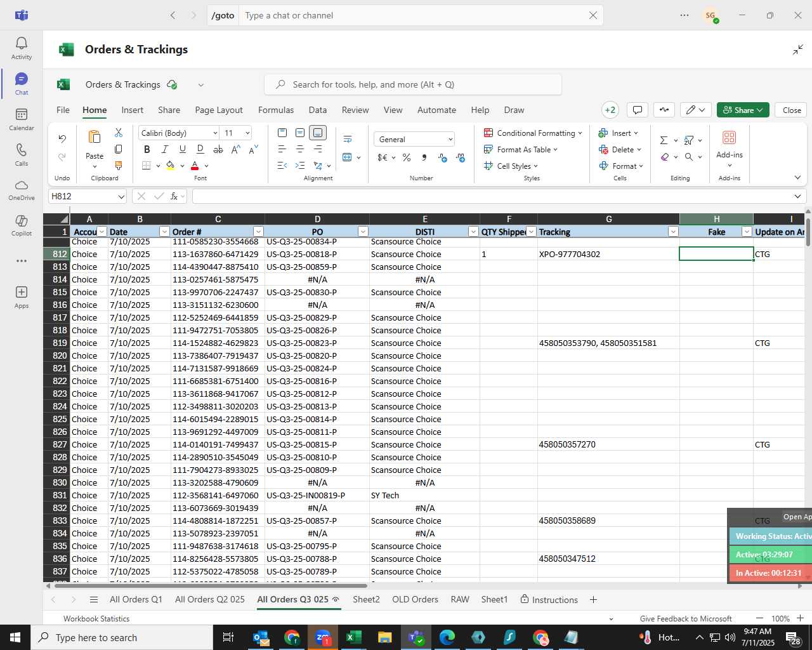The width and height of the screenshot is (812, 650).
Task: Click the Decrease Indent icon
Action: click(282, 166)
